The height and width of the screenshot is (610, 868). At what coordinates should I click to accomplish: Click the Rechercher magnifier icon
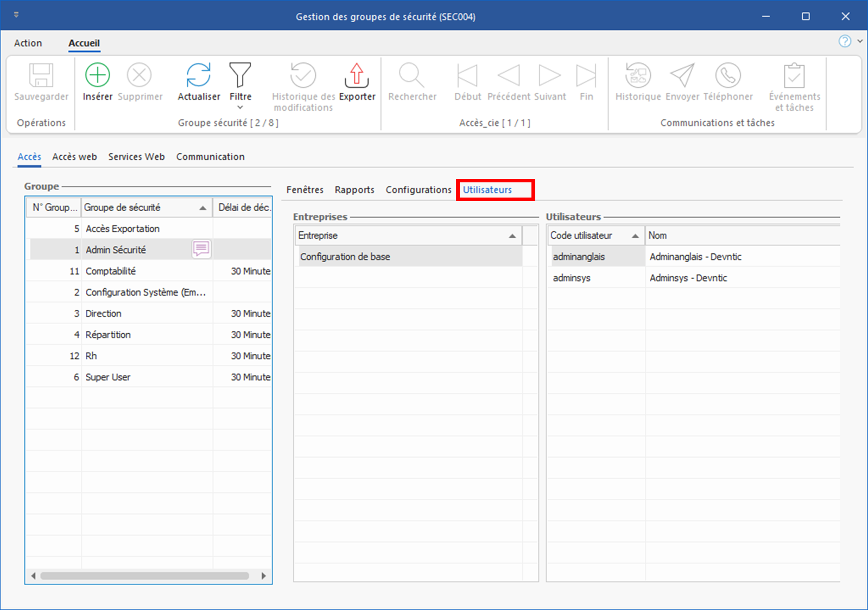click(411, 75)
